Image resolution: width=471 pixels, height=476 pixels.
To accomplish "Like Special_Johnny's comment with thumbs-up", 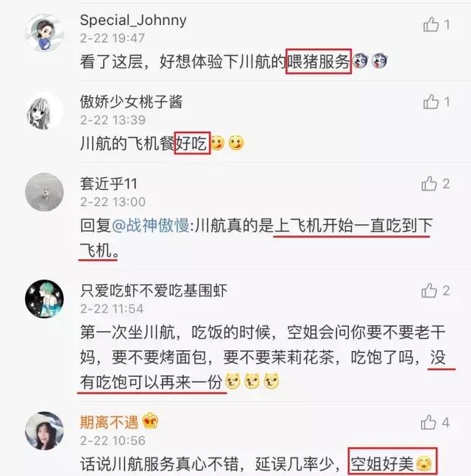I will (x=431, y=24).
